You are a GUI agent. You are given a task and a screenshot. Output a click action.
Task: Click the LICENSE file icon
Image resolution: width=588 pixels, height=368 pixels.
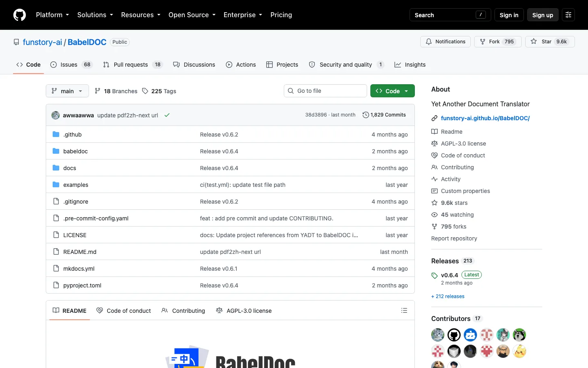coord(56,235)
